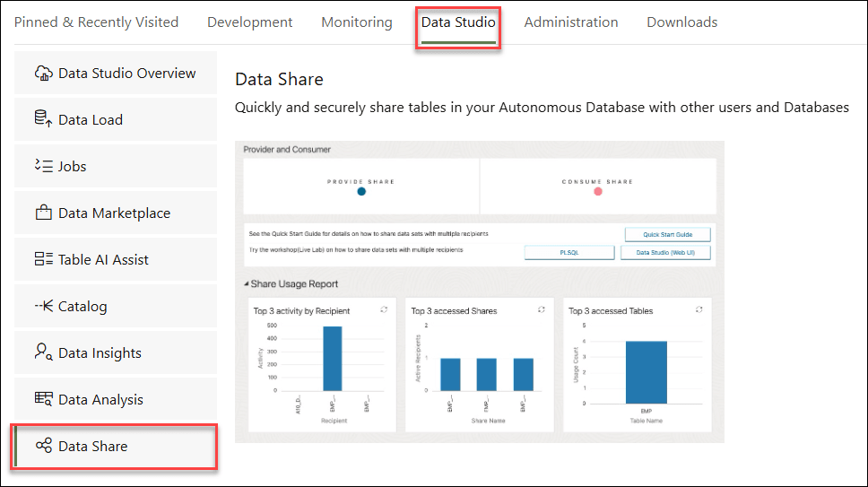868x487 pixels.
Task: Click the Top 3 accessed Shares title
Action: pyautogui.click(x=454, y=311)
